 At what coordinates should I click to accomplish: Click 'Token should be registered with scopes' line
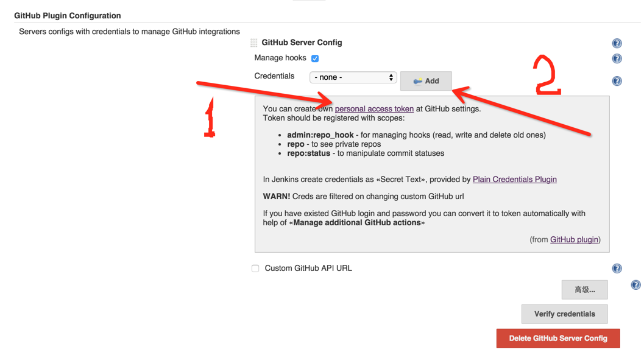[x=334, y=118]
